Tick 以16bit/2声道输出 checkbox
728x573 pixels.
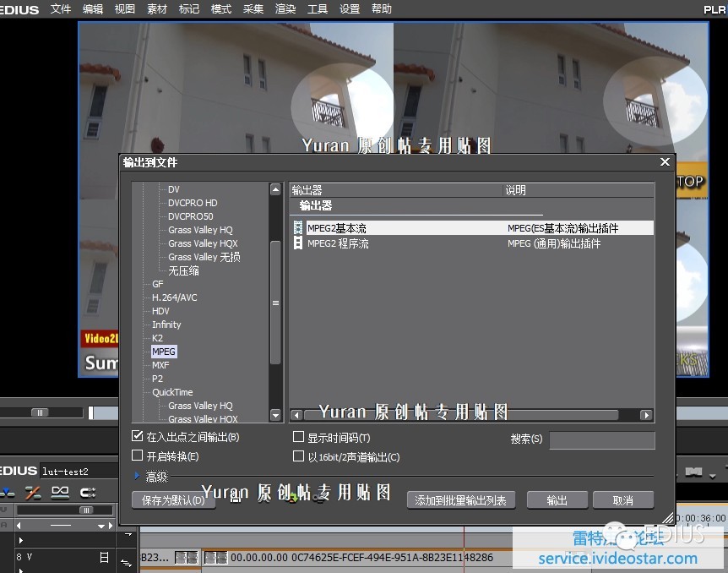[298, 456]
